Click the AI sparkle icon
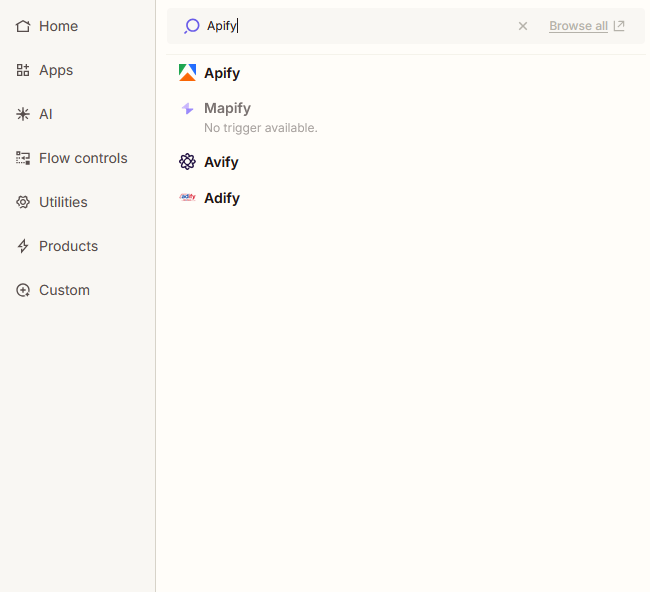 pyautogui.click(x=23, y=114)
